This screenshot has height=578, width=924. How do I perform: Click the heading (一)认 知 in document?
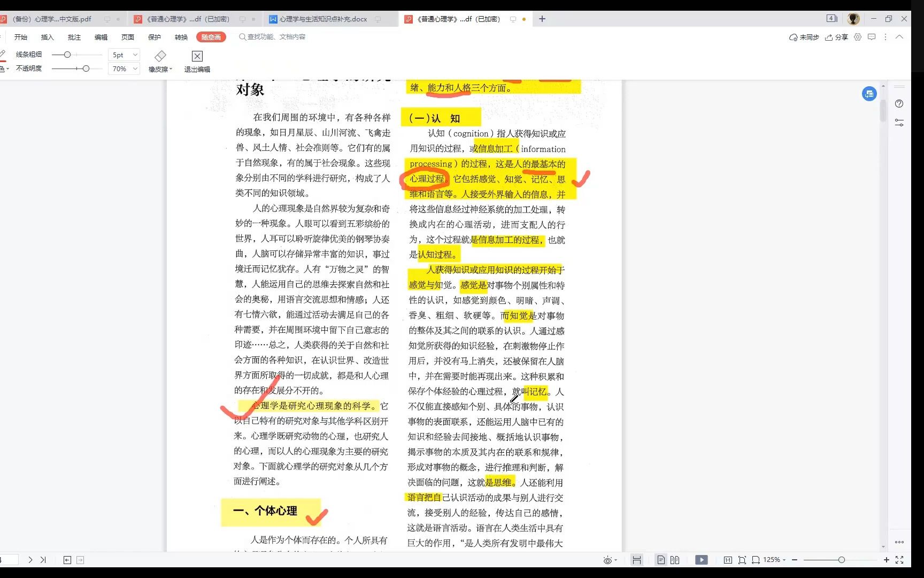434,118
